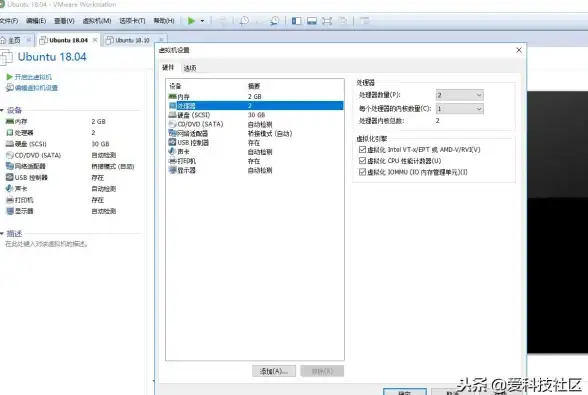Click the take snapshot clock icon
This screenshot has height=395, width=588.
(x=244, y=21)
